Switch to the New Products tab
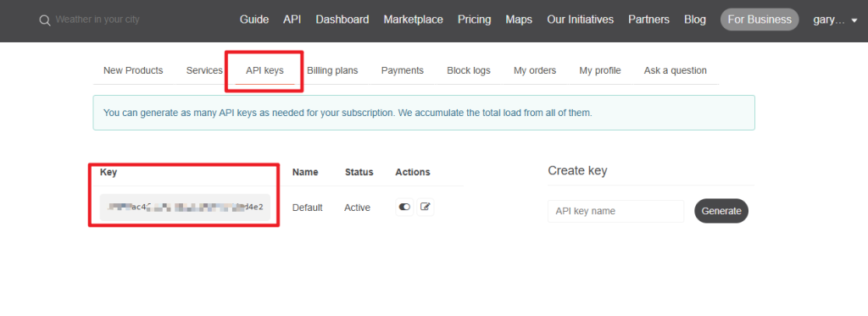868x316 pixels. [x=133, y=70]
